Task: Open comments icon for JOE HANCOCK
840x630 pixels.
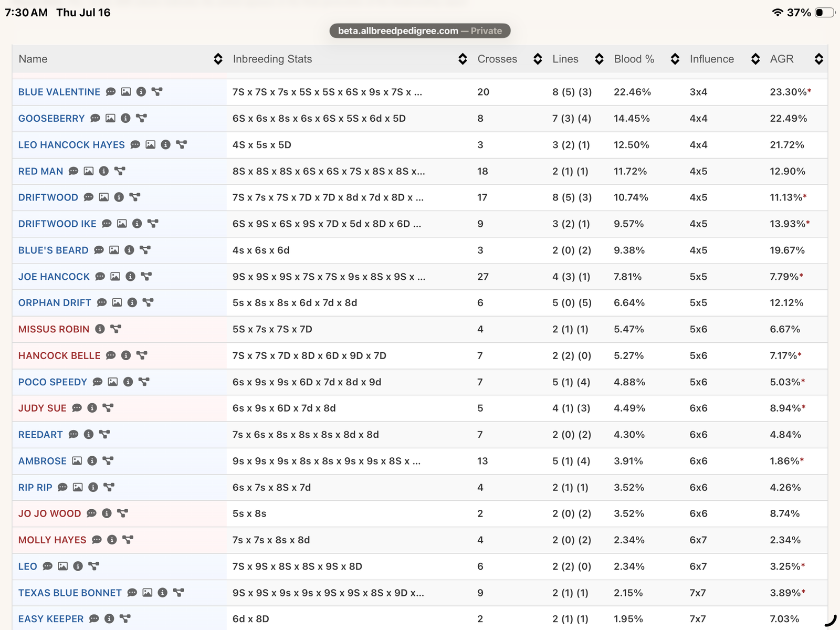Action: click(x=100, y=276)
